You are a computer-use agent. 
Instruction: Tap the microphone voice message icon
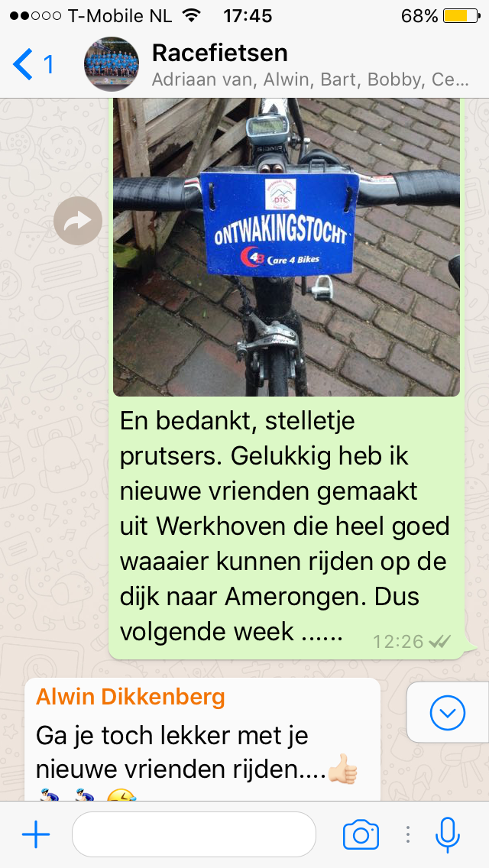coord(448,834)
